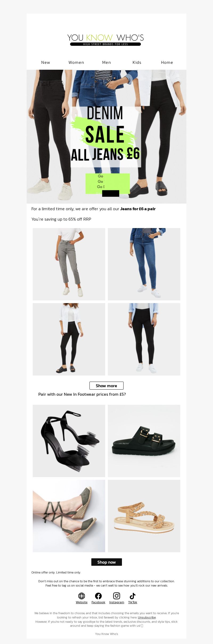Click the Shop now button

106,562
